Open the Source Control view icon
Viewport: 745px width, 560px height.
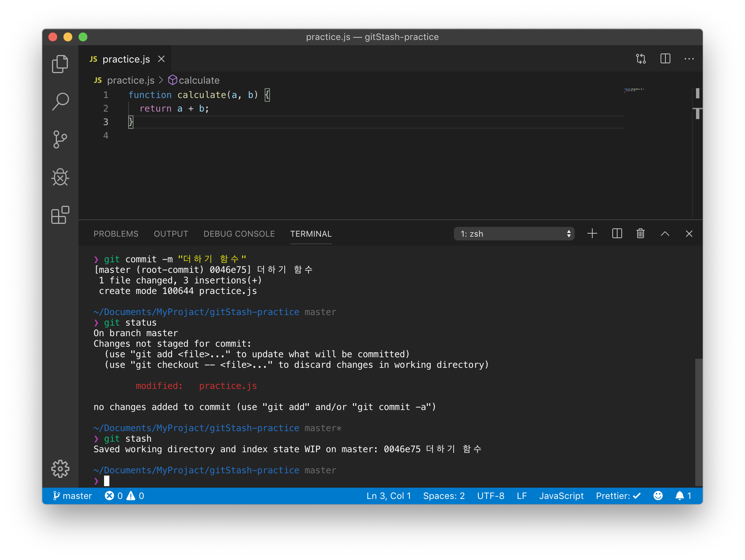coord(60,139)
